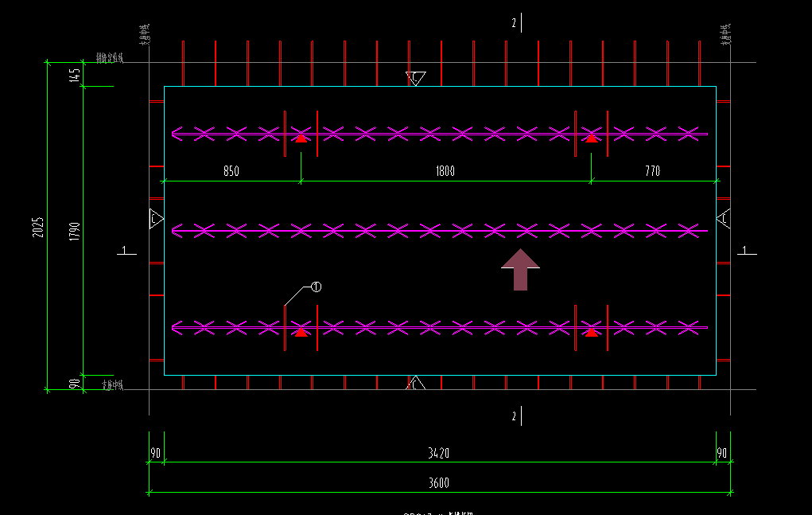Select the A triangle marker on right edge

[x=724, y=219]
